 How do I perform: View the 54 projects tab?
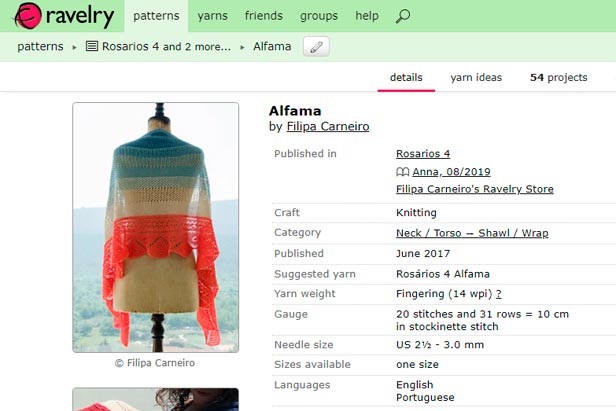(559, 77)
